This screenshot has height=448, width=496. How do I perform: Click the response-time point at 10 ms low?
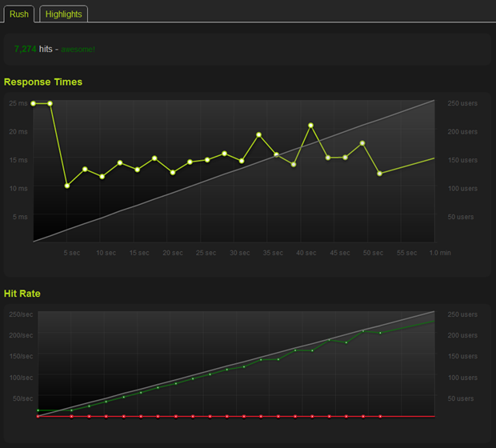[x=67, y=186]
